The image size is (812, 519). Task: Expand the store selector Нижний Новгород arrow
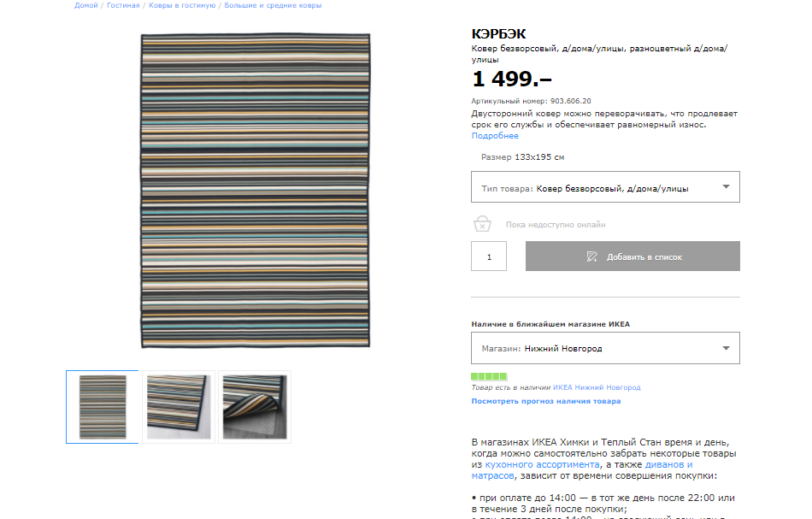pos(726,348)
